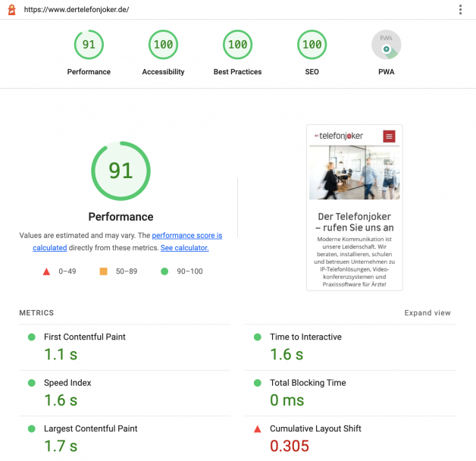Jump to Accessibility score gauge
Screen dimensions: 476x461
coord(163,45)
